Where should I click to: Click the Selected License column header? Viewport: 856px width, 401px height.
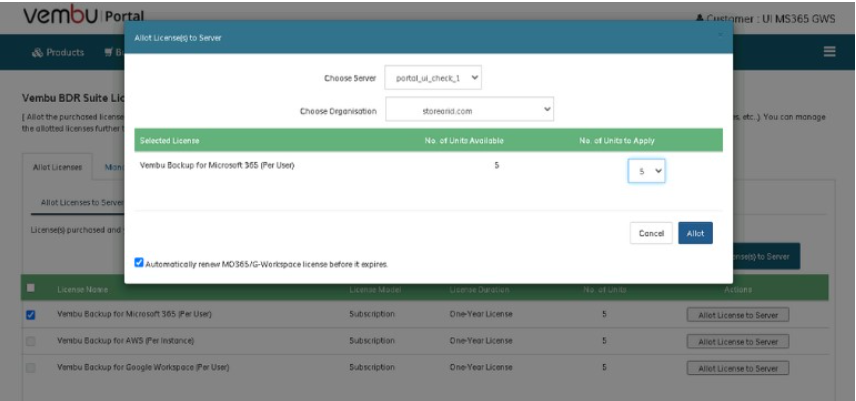pyautogui.click(x=170, y=140)
